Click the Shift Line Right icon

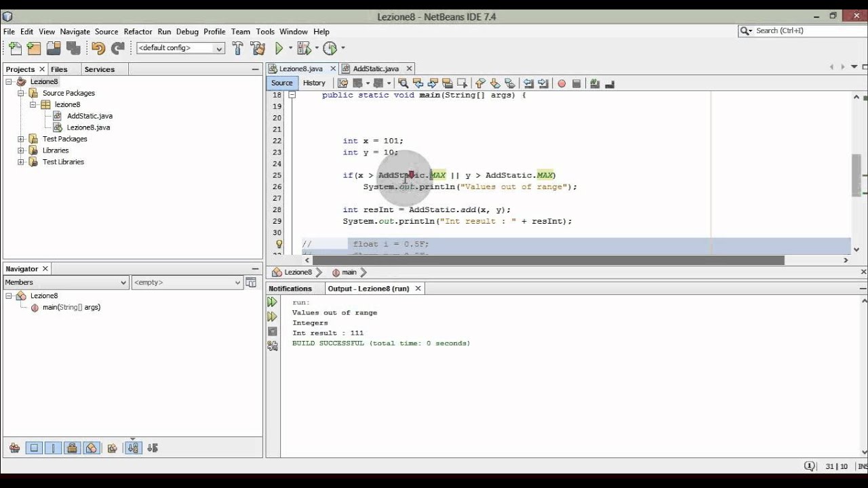pos(543,83)
